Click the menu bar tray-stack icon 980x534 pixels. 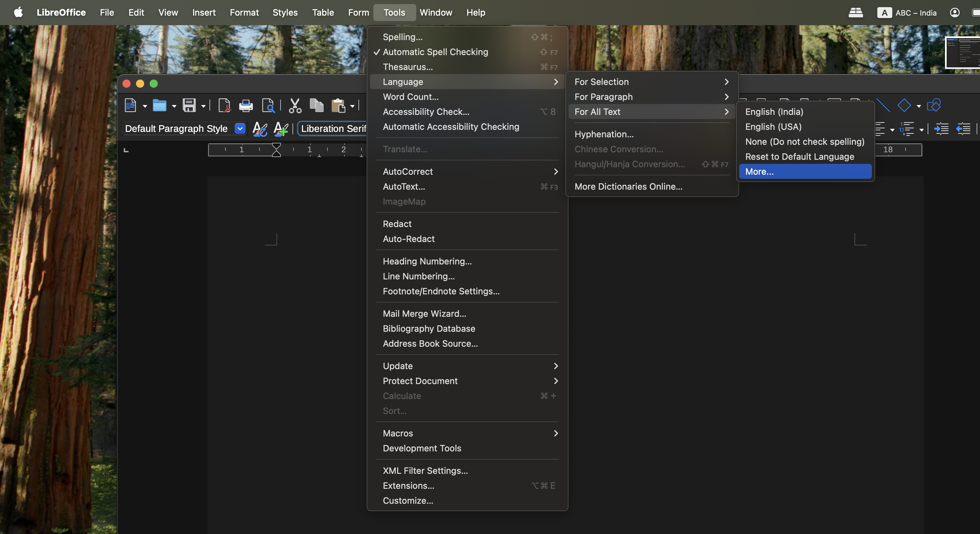[x=856, y=13]
